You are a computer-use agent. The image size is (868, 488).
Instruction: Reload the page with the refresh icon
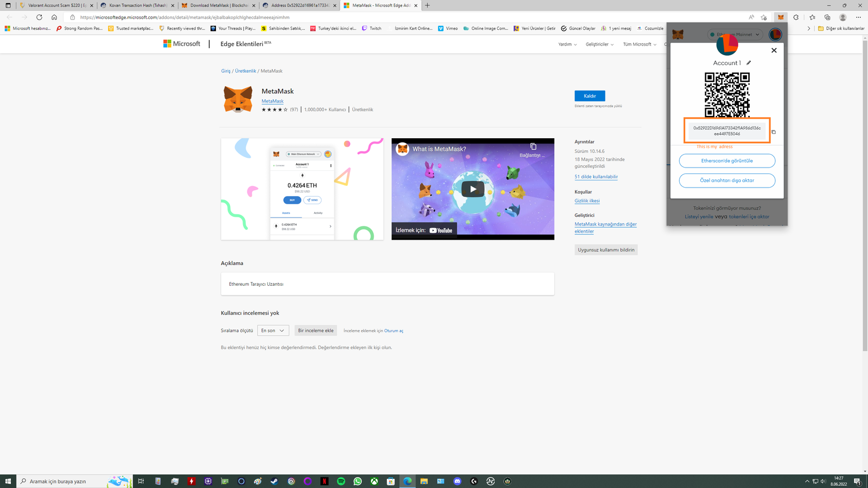(39, 17)
